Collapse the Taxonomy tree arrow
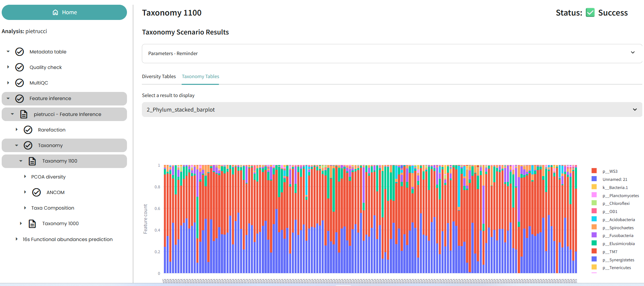The height and width of the screenshot is (286, 644). click(17, 145)
